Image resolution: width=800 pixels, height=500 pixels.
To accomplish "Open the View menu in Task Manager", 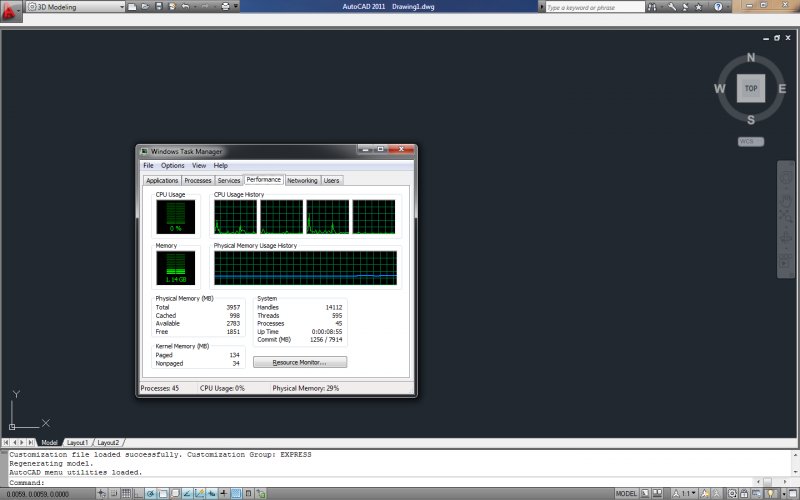I will [x=199, y=165].
